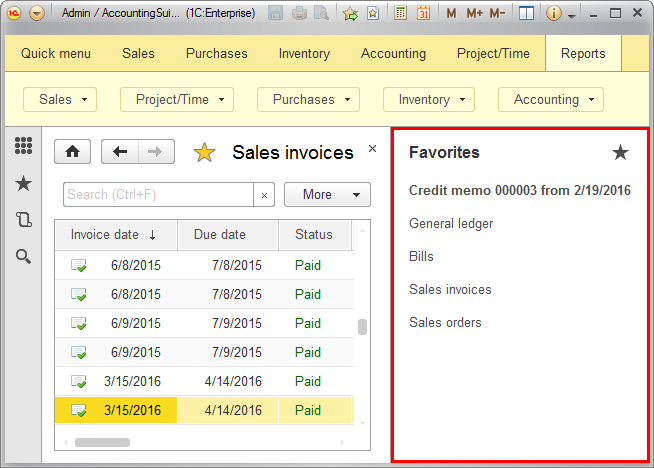Open the More dropdown menu

click(x=327, y=194)
